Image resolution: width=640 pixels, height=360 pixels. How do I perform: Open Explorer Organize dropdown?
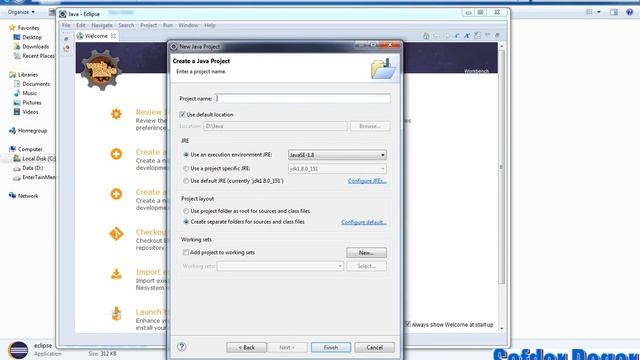21,12
